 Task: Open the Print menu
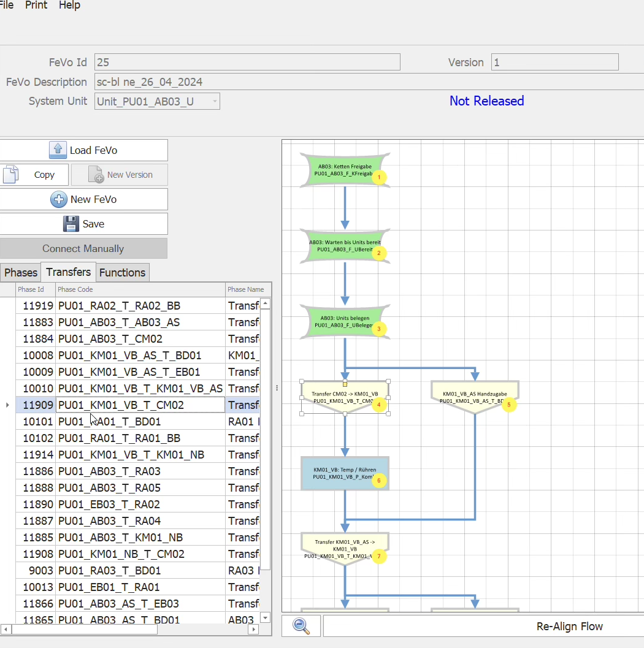tap(36, 5)
